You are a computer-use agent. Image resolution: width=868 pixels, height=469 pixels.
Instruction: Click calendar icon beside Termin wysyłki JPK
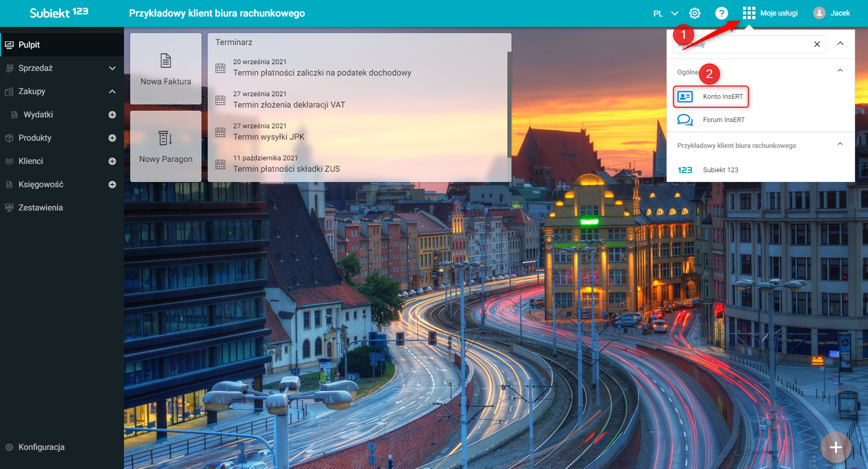pos(221,132)
